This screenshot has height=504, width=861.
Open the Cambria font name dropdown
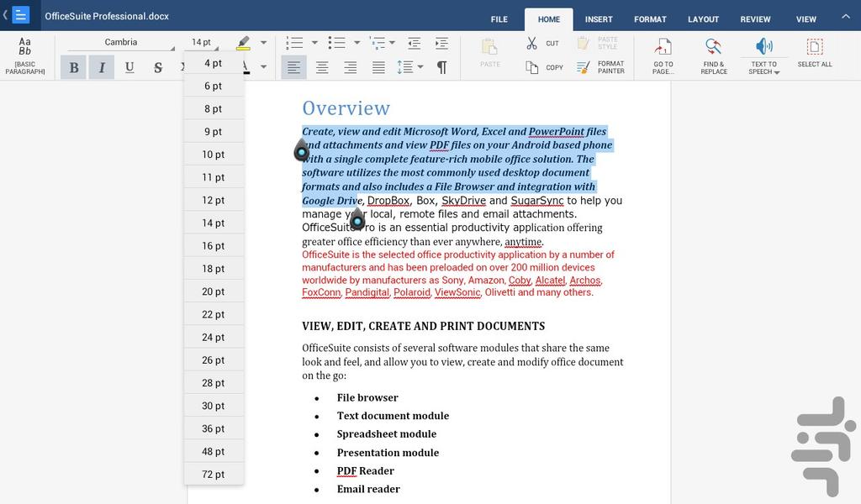pyautogui.click(x=122, y=43)
